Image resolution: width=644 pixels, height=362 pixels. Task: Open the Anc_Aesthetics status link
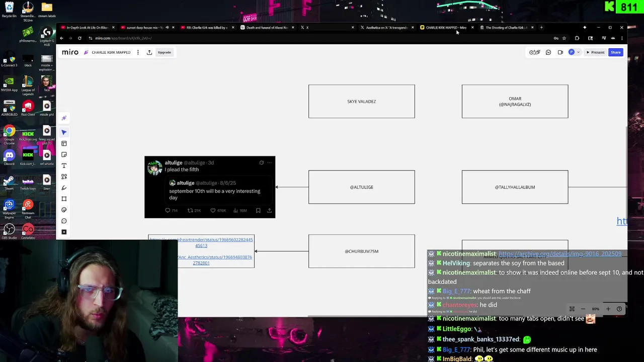pos(215,260)
